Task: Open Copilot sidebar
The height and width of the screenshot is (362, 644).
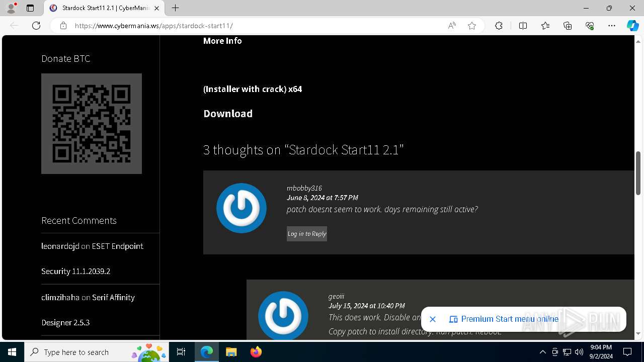Action: coord(632,26)
